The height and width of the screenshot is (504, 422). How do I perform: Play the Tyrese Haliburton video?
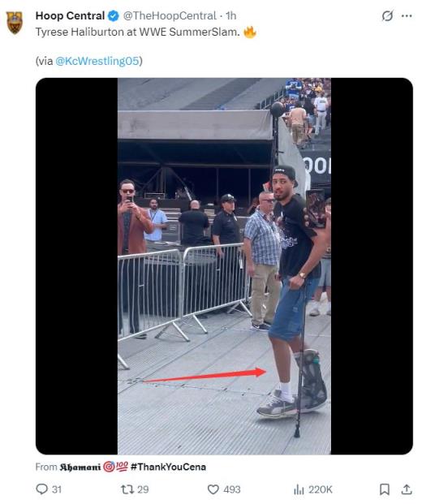tap(224, 266)
